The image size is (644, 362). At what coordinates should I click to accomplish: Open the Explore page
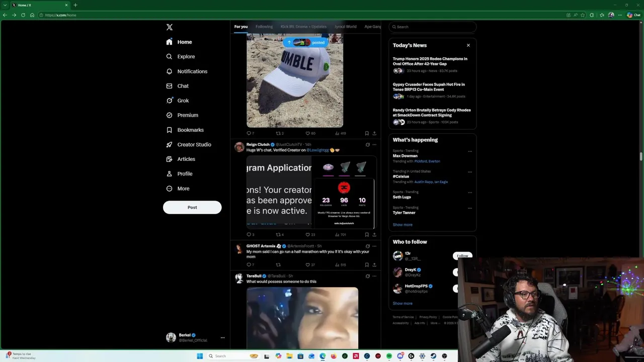pyautogui.click(x=181, y=57)
